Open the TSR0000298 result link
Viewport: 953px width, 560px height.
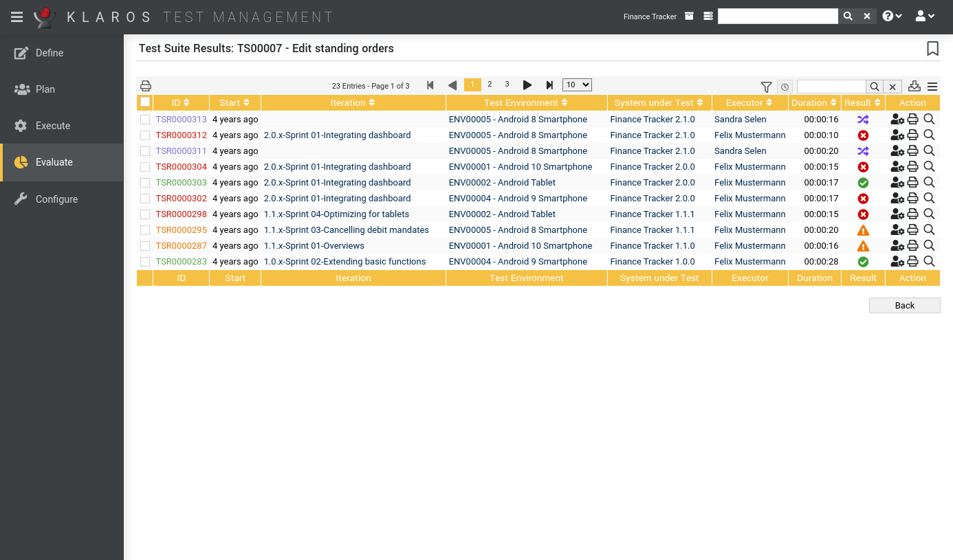(x=182, y=214)
